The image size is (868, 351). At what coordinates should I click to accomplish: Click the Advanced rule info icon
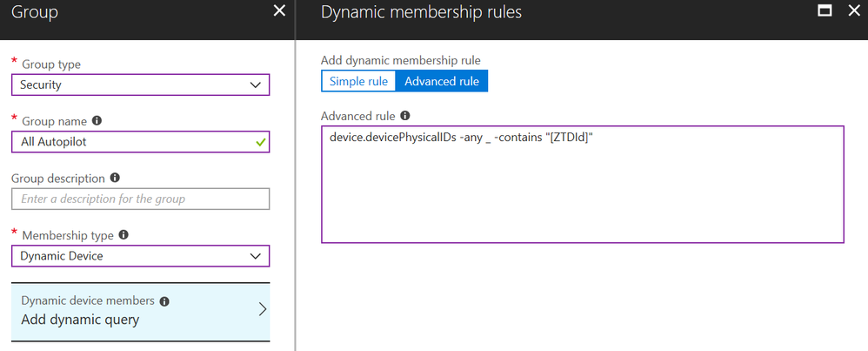405,116
